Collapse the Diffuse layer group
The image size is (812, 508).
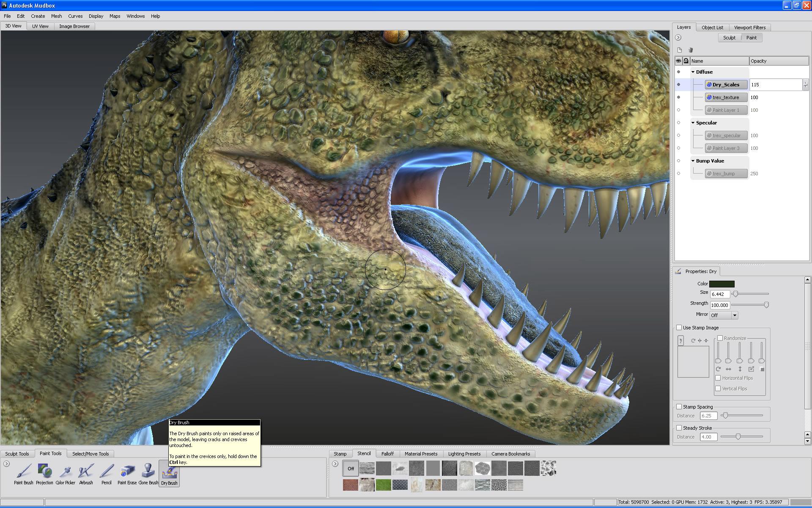(693, 72)
